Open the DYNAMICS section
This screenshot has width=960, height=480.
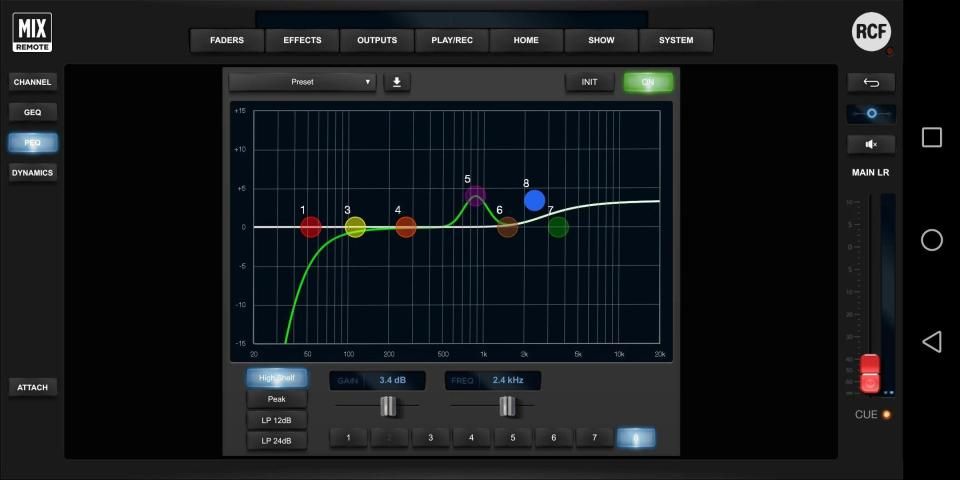33,173
